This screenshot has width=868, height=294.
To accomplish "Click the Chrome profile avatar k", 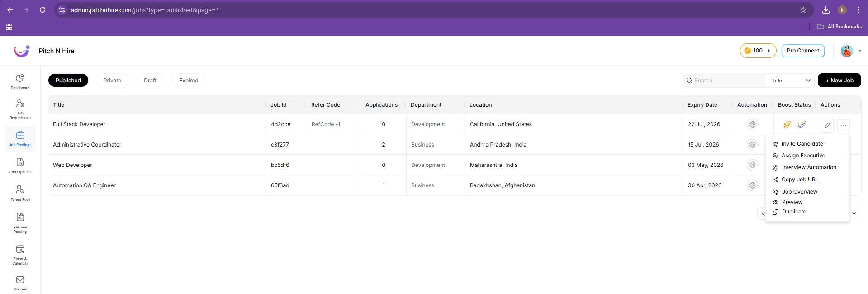I will 842,10.
